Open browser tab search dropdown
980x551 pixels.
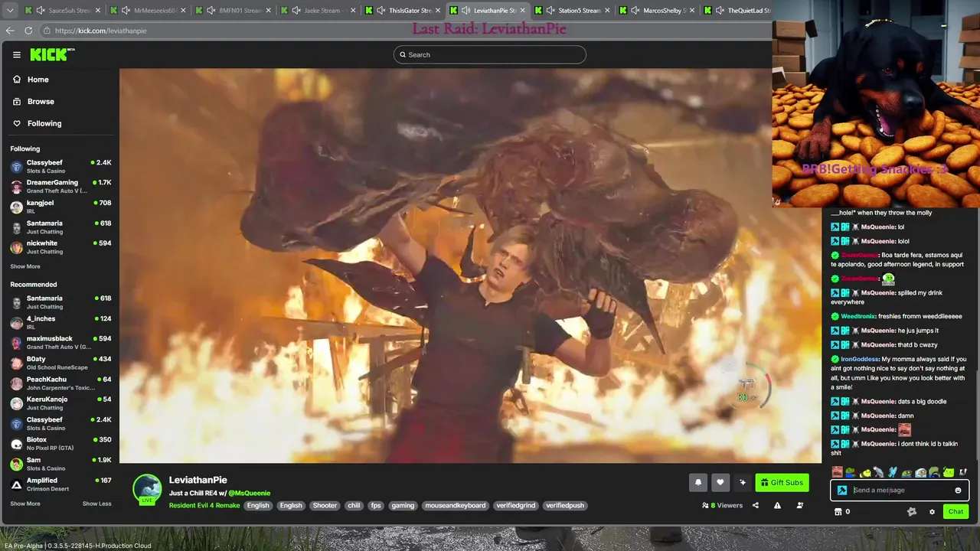coord(10,11)
